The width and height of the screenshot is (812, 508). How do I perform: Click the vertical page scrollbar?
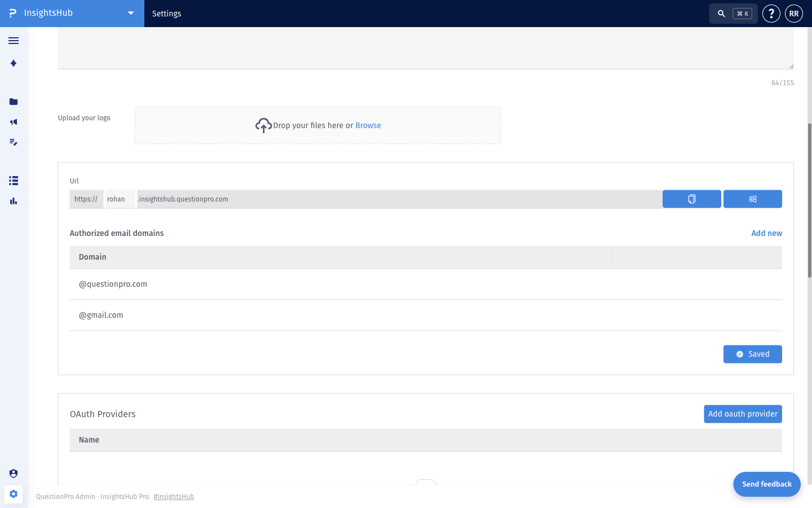click(x=809, y=200)
